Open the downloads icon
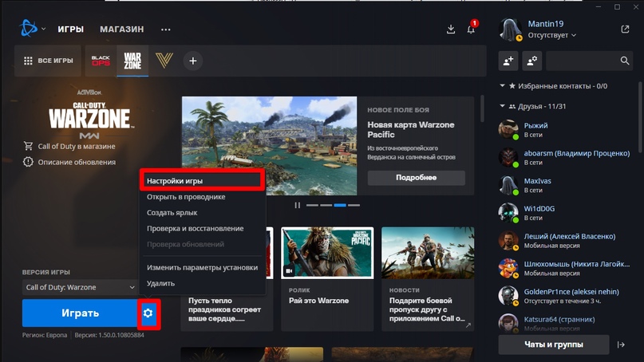Viewport: 644px width, 362px height. coord(451,30)
